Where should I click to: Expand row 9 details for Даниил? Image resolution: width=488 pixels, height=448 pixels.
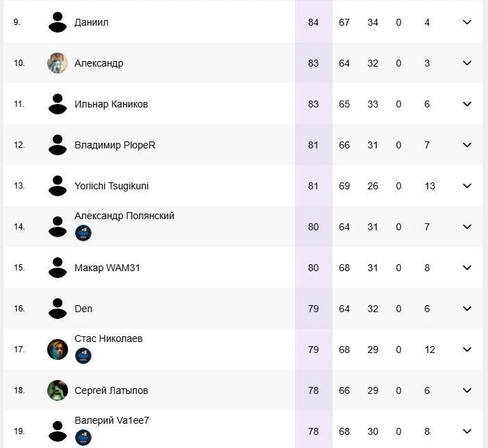[x=467, y=22]
